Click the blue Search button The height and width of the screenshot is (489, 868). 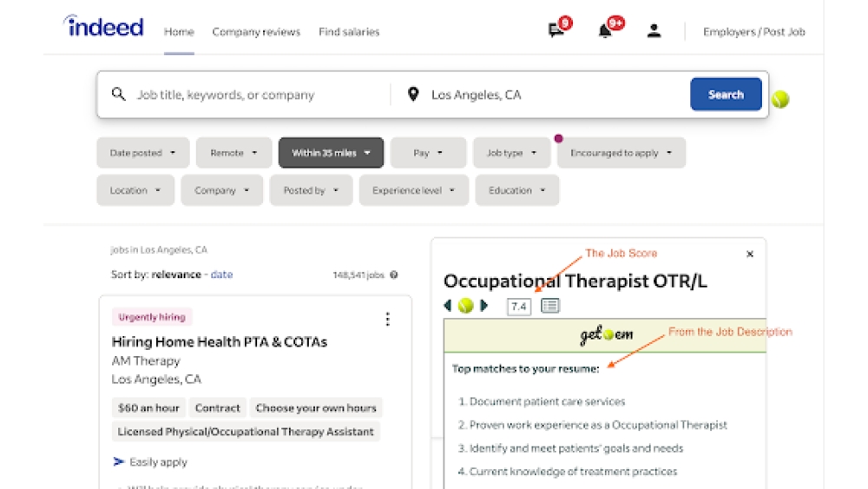[x=726, y=94]
